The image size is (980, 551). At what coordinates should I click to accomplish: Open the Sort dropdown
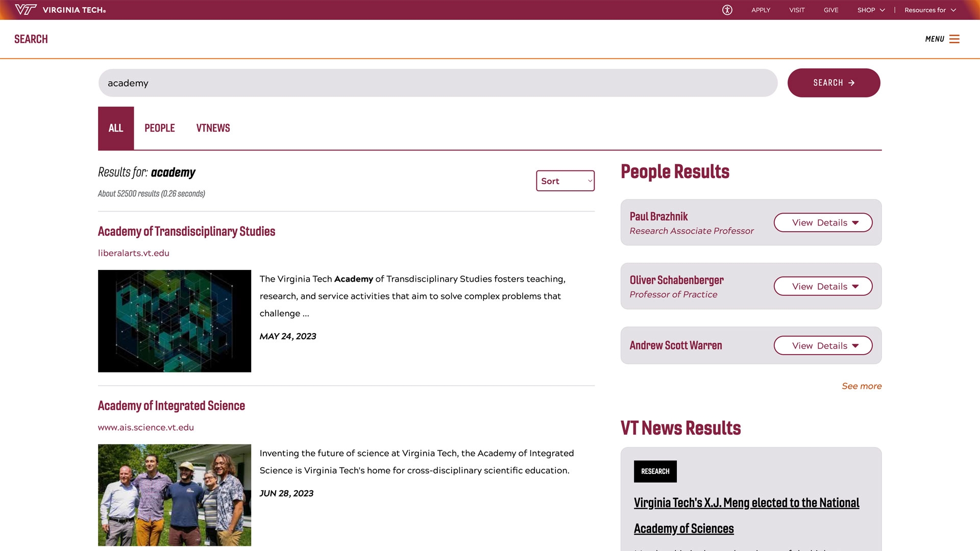[x=565, y=181]
